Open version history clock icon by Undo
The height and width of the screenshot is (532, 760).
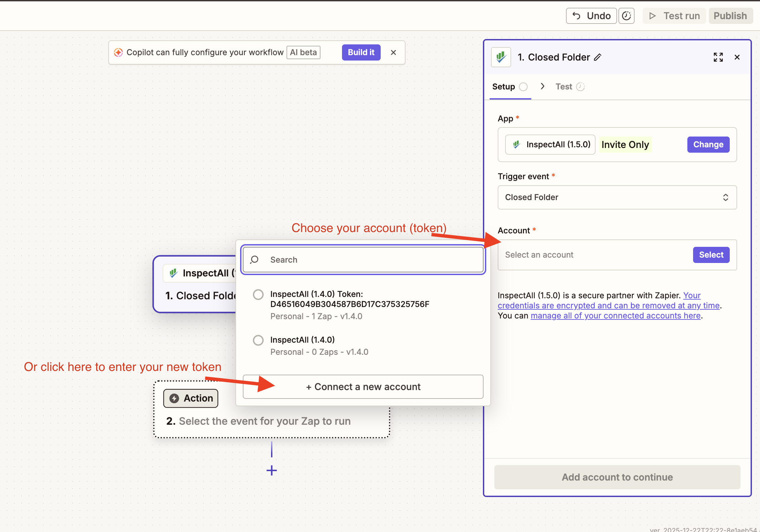[626, 16]
